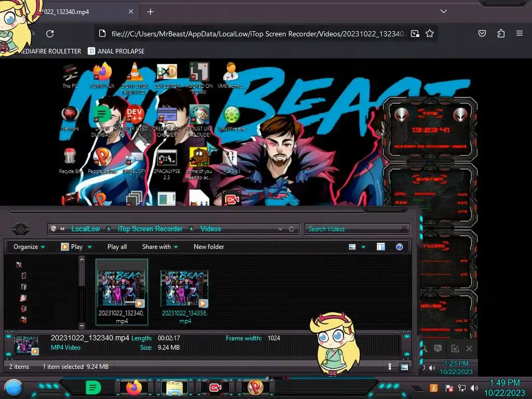532x399 pixels.
Task: Click iTop Screen Recorder breadcrumb segment
Action: click(x=150, y=229)
